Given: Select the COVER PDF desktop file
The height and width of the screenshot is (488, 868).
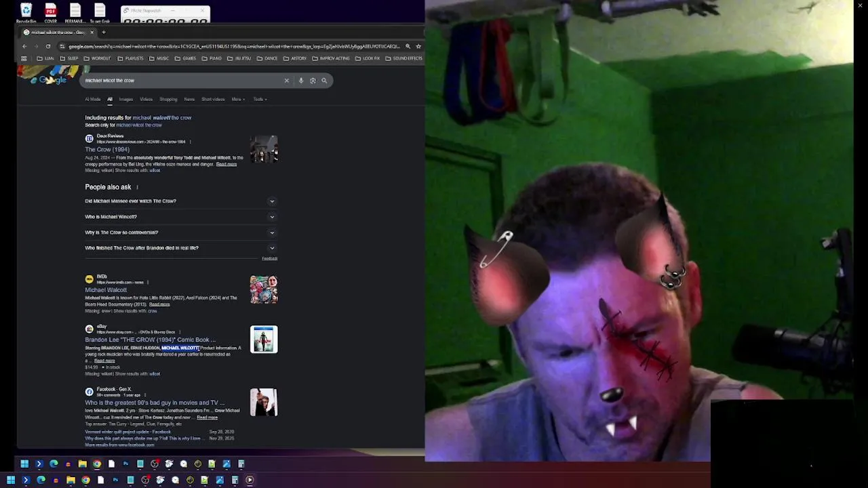Looking at the screenshot, I should (x=50, y=13).
